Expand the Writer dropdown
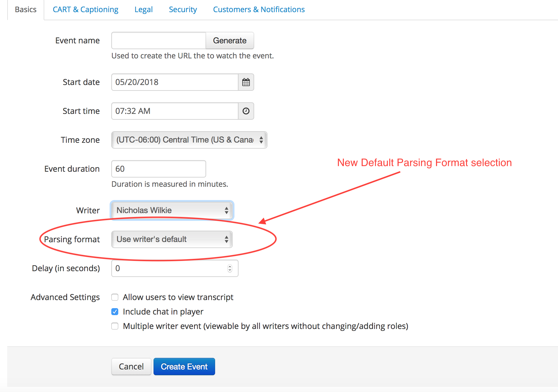Image resolution: width=558 pixels, height=392 pixels. pyautogui.click(x=172, y=210)
